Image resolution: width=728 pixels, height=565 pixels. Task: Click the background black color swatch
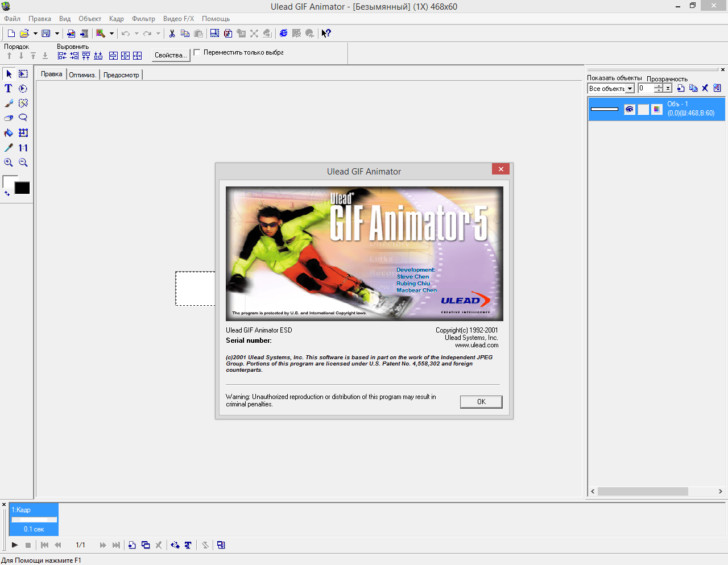22,188
